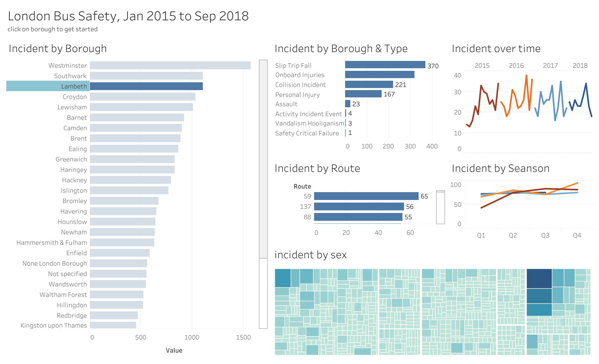The image size is (599, 364).
Task: Click the Hillingdon borough label
Action: [72, 305]
